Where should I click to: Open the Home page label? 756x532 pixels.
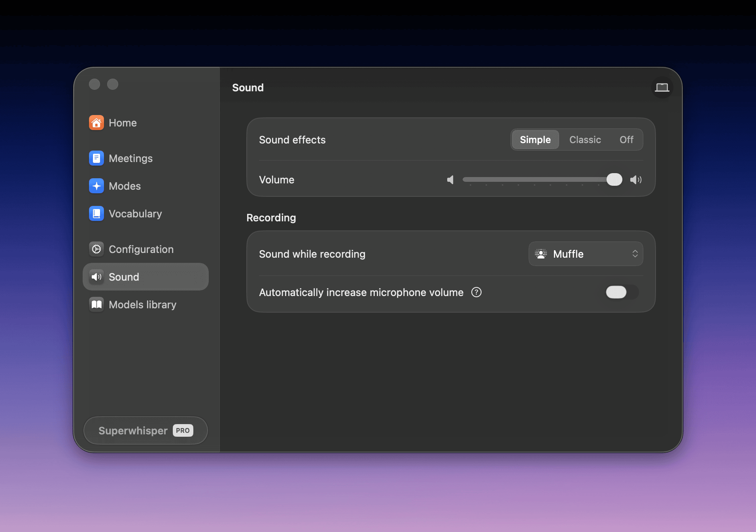123,123
